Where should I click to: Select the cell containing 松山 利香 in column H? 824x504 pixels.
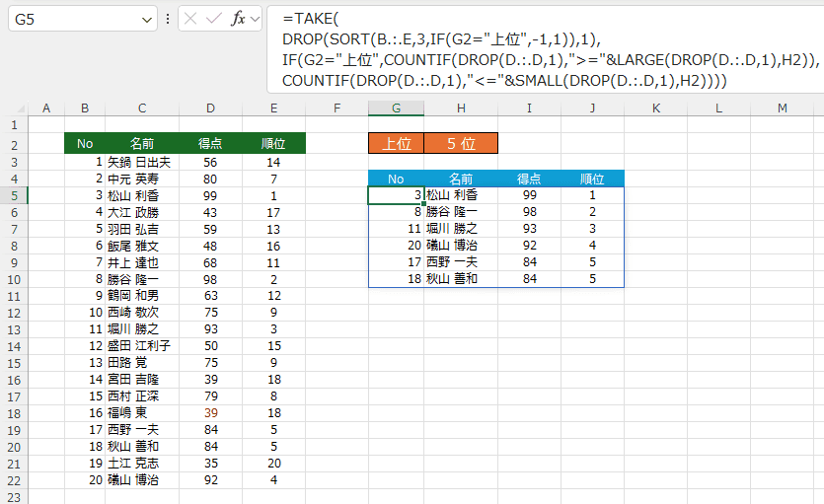tap(461, 195)
